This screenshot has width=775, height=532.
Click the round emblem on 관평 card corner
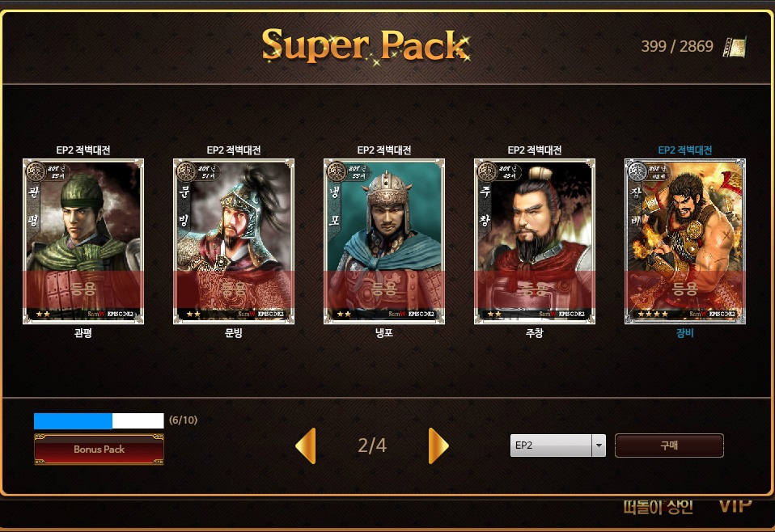[35, 171]
